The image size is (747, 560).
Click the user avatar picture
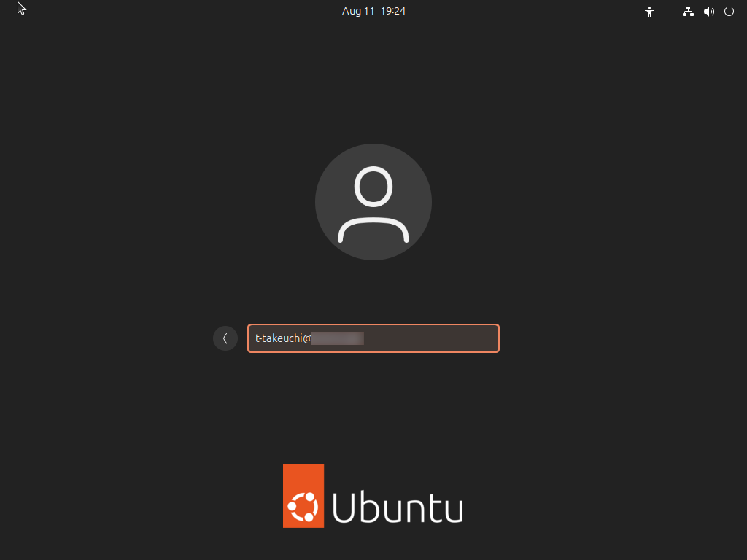[x=373, y=202]
